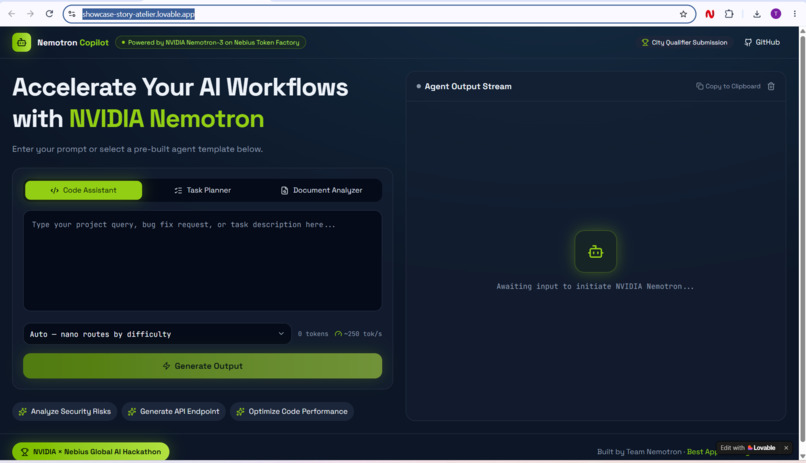This screenshot has height=463, width=806.
Task: Reload the page with refresh icon
Action: click(x=49, y=14)
